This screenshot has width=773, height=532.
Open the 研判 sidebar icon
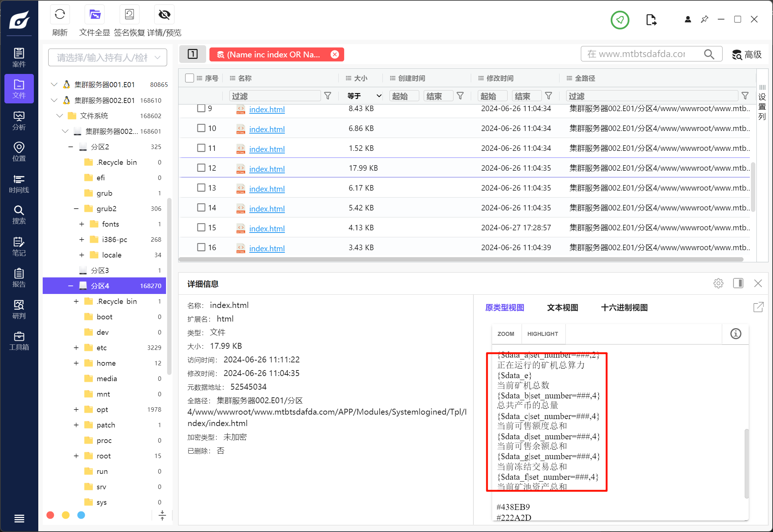click(19, 309)
